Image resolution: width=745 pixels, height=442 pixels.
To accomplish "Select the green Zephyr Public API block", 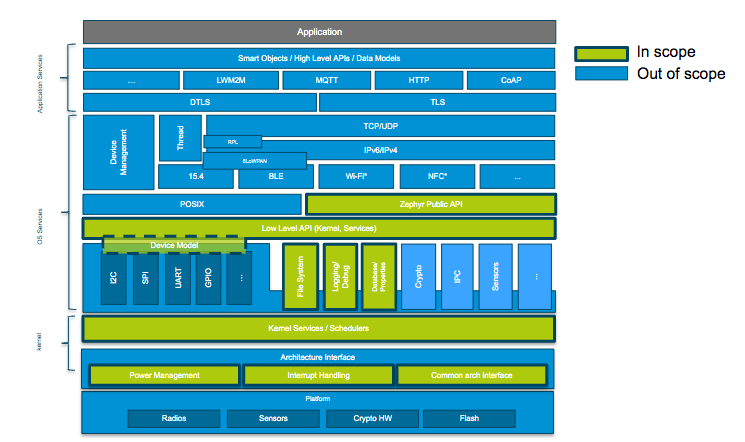I will [431, 204].
